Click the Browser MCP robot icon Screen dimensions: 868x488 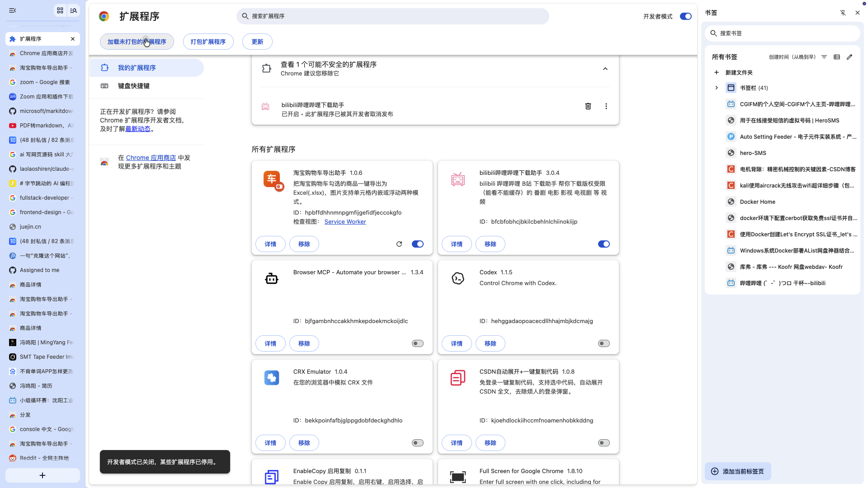click(x=272, y=278)
